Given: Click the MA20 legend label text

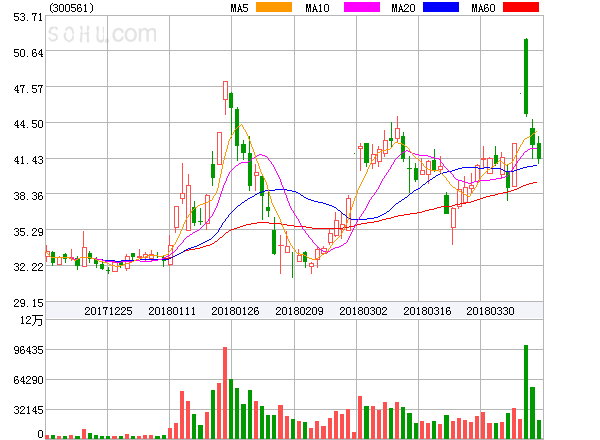Looking at the screenshot, I should [x=403, y=8].
